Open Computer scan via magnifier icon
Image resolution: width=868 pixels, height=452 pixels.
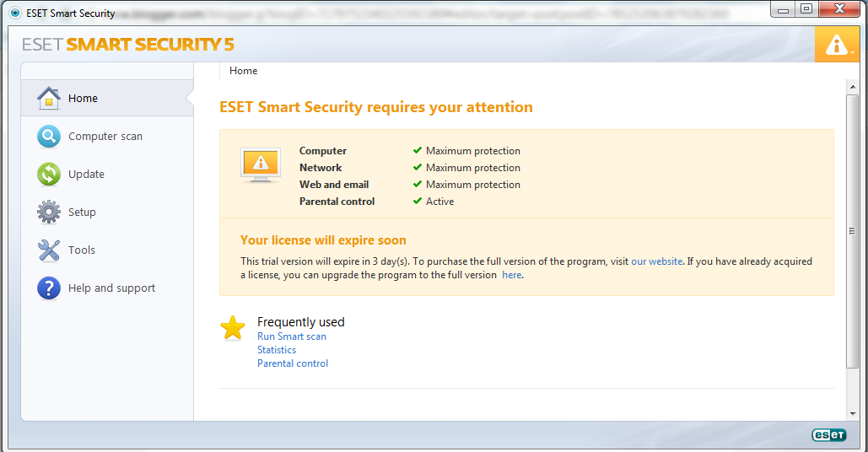[x=49, y=136]
